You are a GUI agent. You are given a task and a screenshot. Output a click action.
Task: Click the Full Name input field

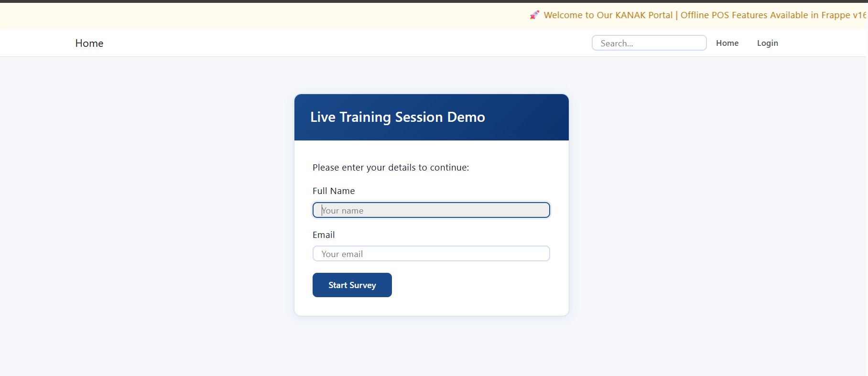click(x=431, y=210)
